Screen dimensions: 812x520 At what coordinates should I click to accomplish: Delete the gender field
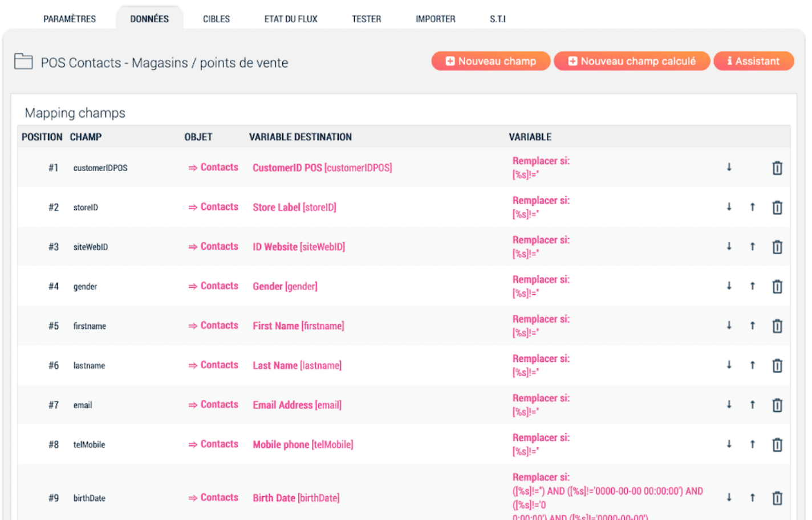click(x=777, y=286)
